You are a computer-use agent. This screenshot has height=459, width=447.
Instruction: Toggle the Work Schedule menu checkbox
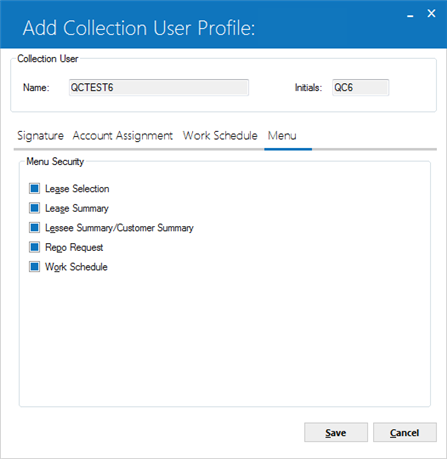34,267
